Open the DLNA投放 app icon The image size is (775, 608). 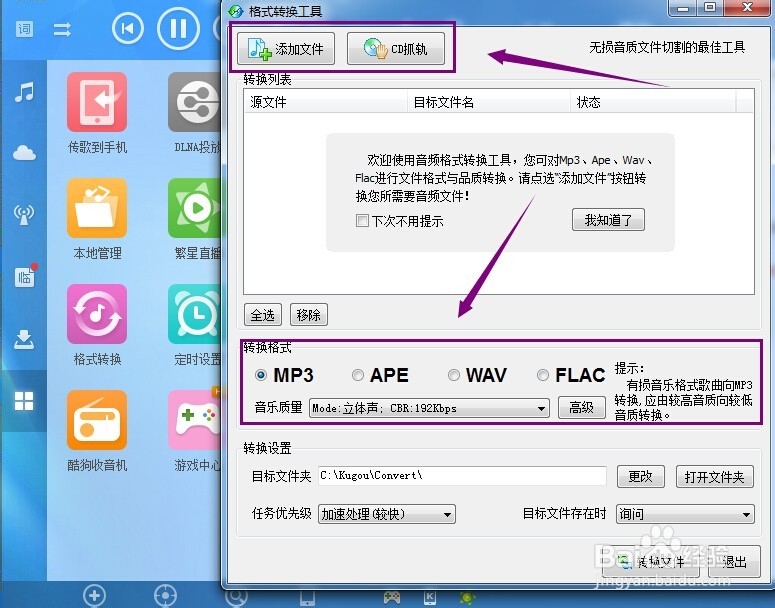pyautogui.click(x=194, y=102)
